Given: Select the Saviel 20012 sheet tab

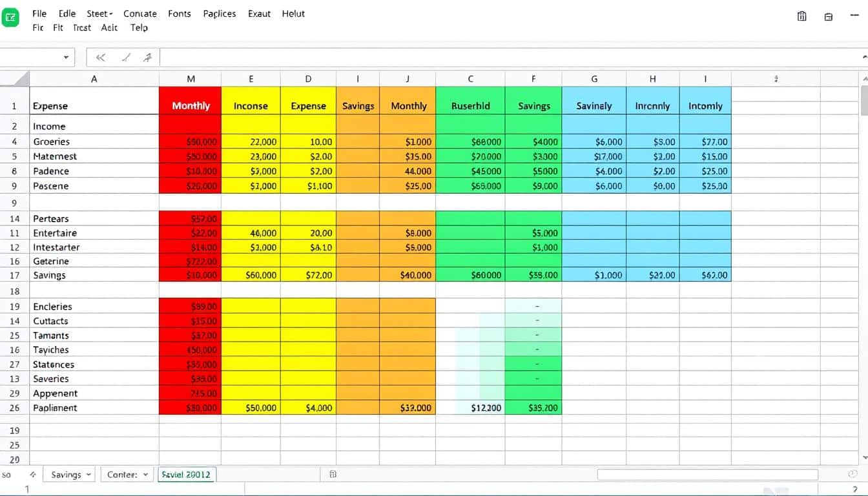Looking at the screenshot, I should point(187,474).
